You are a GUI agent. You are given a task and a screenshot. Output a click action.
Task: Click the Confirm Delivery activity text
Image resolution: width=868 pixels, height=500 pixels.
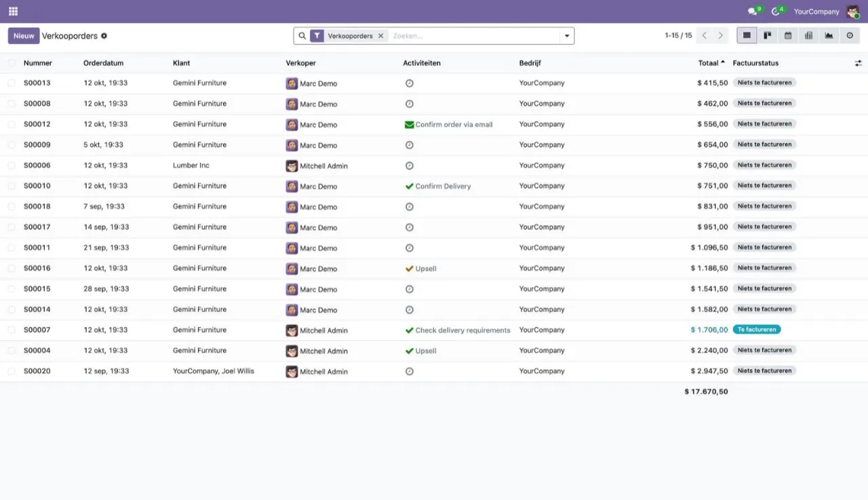click(x=443, y=186)
